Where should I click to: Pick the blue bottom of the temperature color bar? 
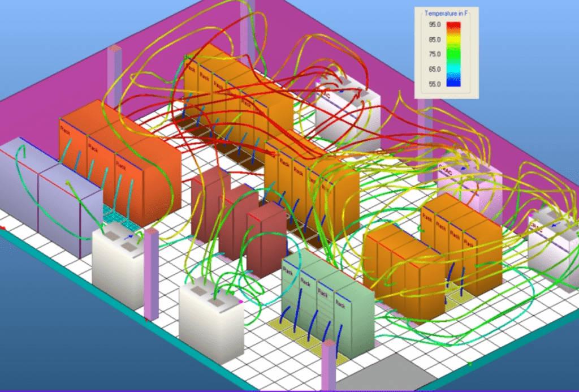(x=453, y=83)
